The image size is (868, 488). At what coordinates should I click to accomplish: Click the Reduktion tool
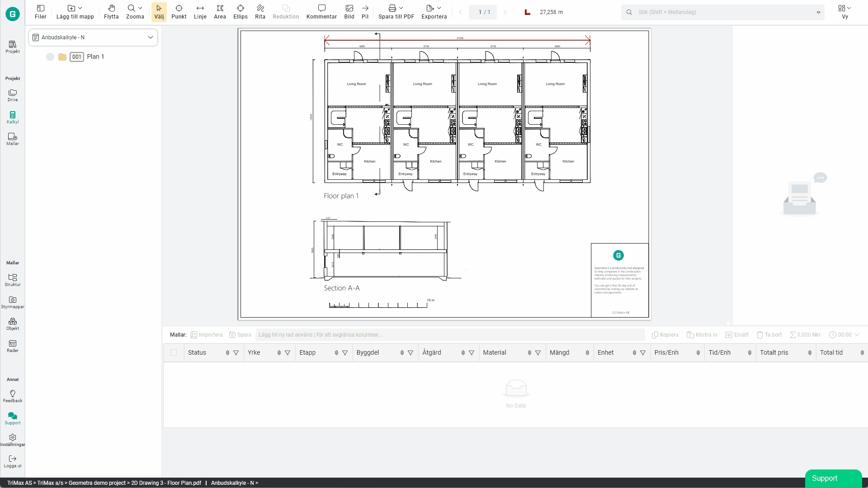pyautogui.click(x=286, y=12)
